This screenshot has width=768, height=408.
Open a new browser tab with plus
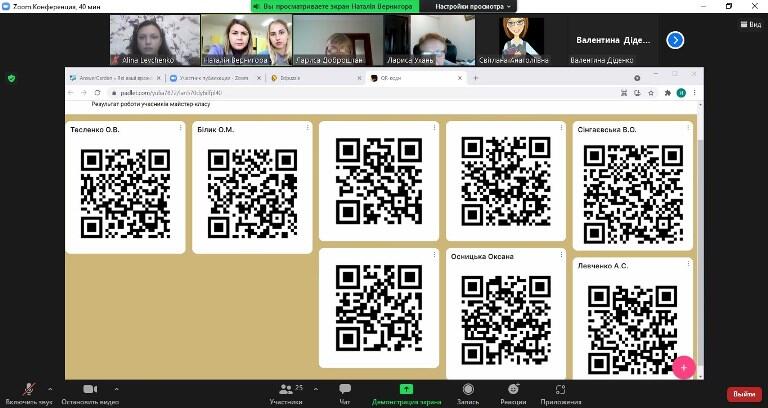click(x=475, y=78)
